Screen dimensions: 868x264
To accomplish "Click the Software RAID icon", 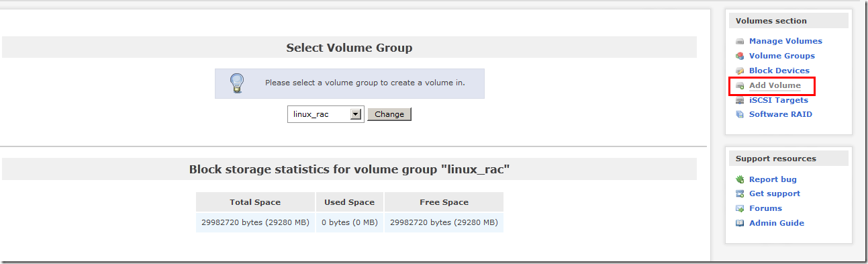I will click(740, 115).
